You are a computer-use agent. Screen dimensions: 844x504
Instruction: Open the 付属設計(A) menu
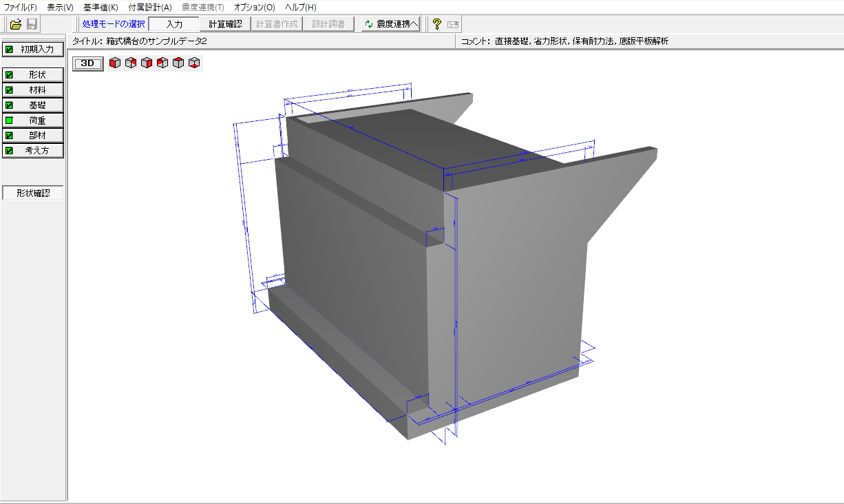tap(149, 7)
